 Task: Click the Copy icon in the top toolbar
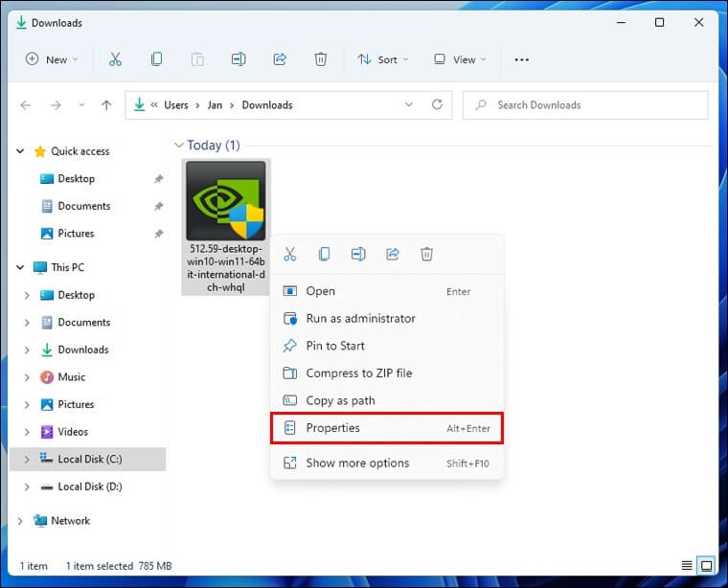[x=156, y=59]
